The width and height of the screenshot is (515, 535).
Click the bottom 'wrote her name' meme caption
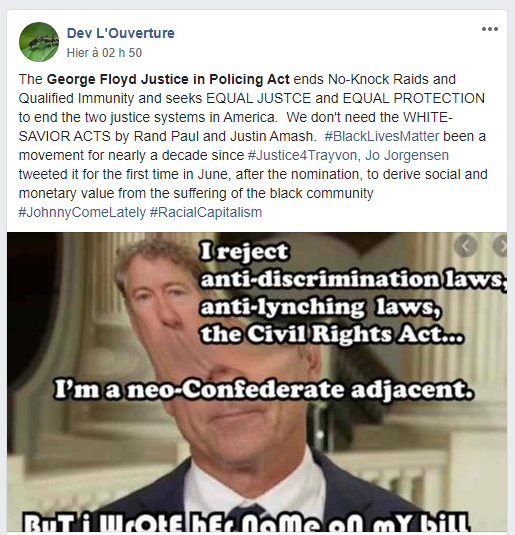point(246,524)
